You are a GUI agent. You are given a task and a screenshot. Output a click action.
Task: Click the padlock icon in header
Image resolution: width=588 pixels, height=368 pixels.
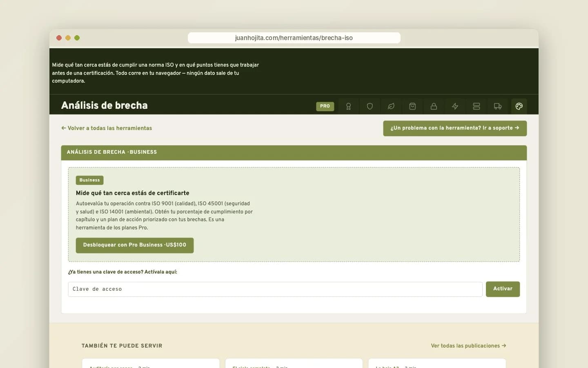coord(434,106)
